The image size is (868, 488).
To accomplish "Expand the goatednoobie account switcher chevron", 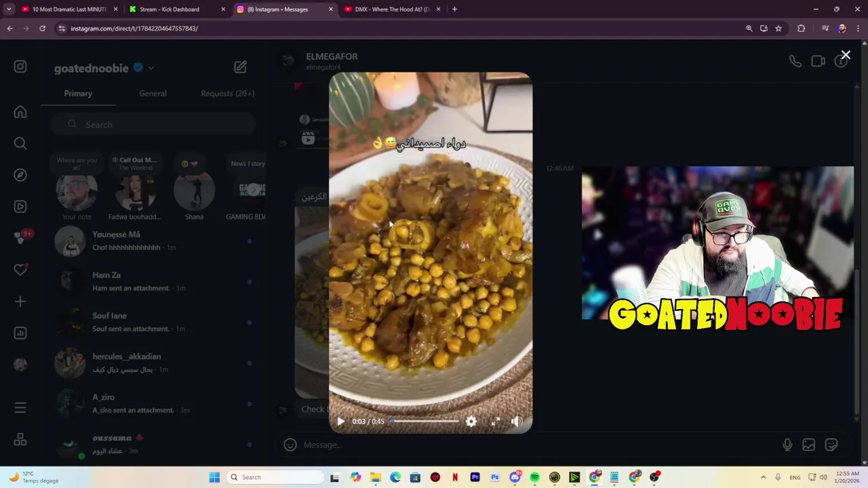I will (x=151, y=68).
